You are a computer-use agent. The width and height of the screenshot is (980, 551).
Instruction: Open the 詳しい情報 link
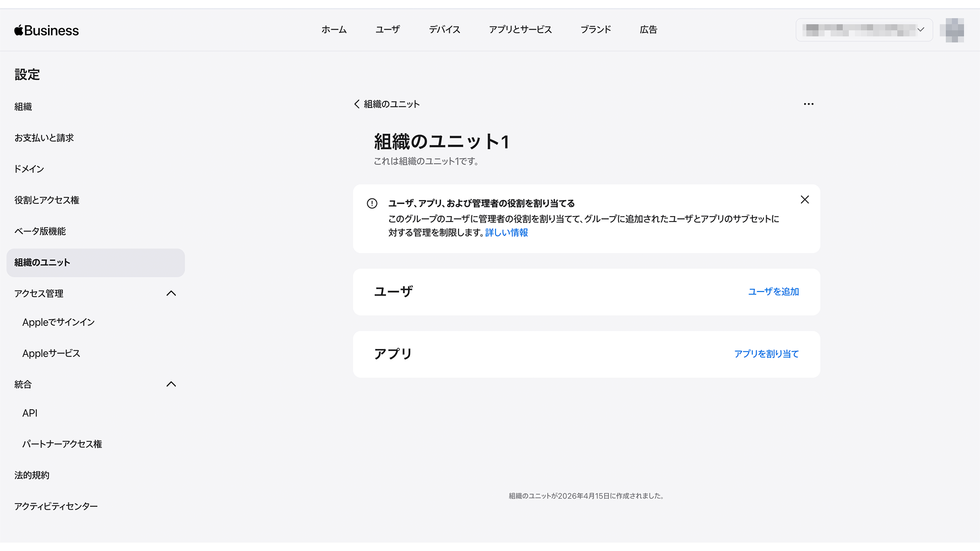point(506,233)
